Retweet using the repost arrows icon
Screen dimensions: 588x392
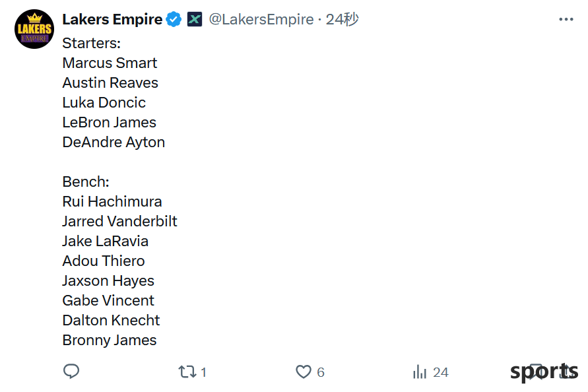187,372
